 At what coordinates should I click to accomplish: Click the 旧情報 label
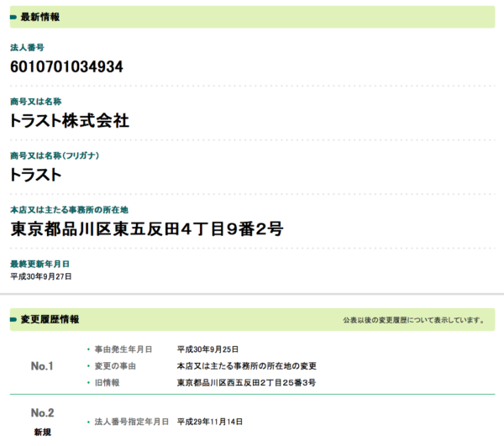tap(107, 383)
